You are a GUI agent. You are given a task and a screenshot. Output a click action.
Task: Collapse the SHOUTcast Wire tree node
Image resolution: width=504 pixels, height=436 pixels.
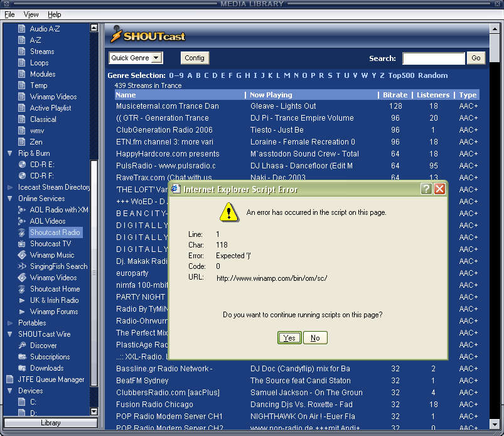click(x=10, y=334)
